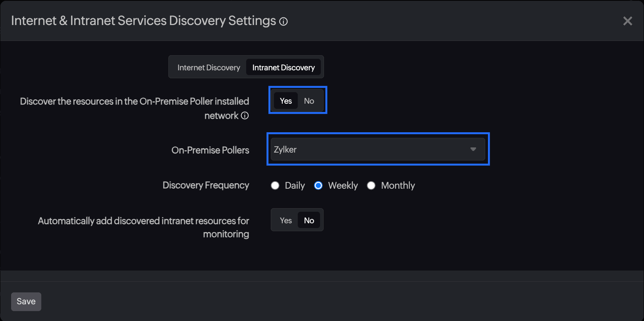This screenshot has height=321, width=644.
Task: Set automatically add intranet resources to Yes
Action: click(x=285, y=220)
